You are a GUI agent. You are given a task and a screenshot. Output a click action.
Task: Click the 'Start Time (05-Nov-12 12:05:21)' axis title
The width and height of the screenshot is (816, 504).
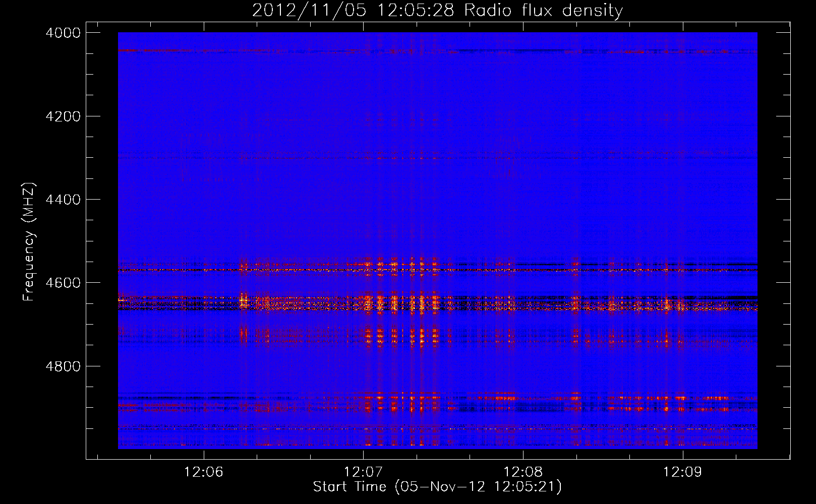(x=437, y=487)
